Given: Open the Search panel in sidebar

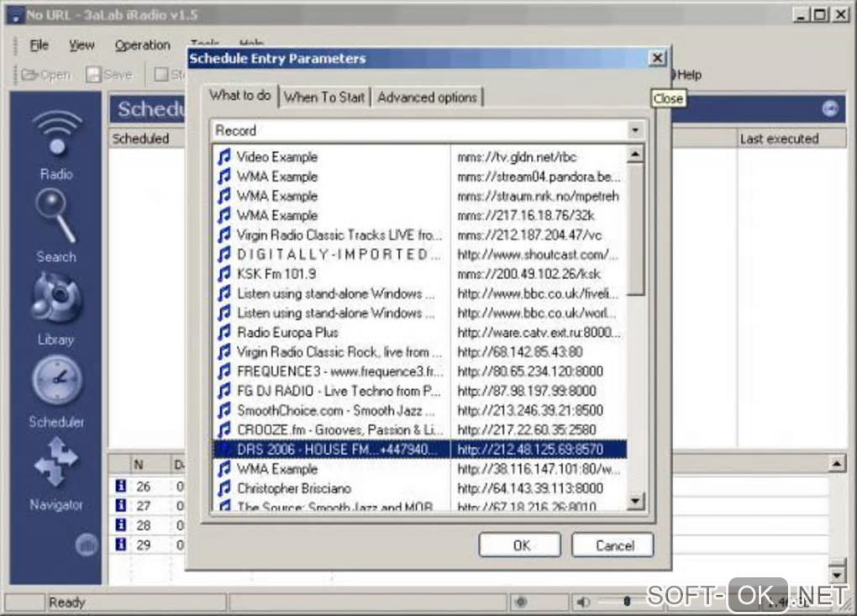Looking at the screenshot, I should point(56,226).
